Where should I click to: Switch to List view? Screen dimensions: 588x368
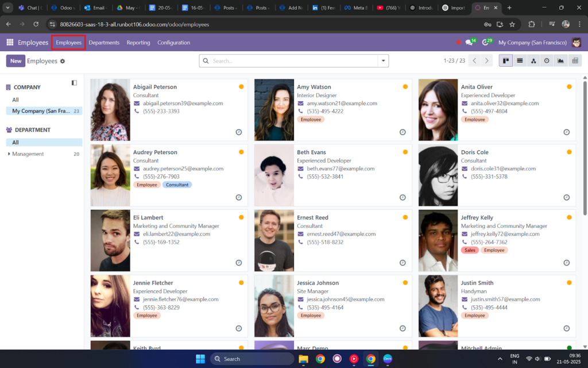520,61
